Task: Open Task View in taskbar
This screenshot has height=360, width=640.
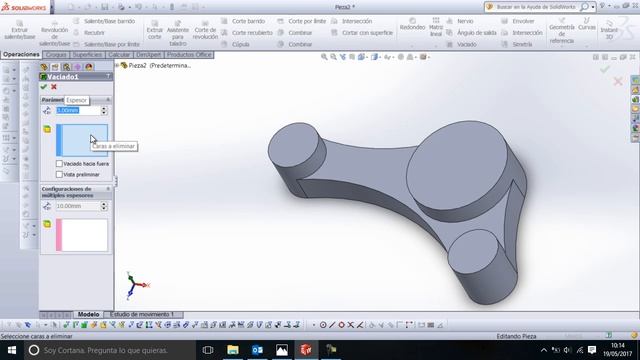Action: (x=208, y=350)
